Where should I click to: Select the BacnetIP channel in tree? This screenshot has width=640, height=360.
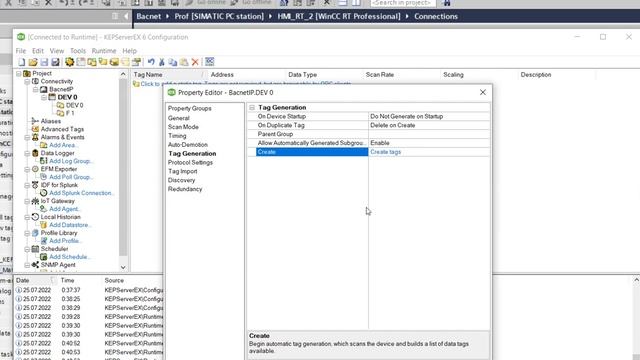click(x=61, y=89)
